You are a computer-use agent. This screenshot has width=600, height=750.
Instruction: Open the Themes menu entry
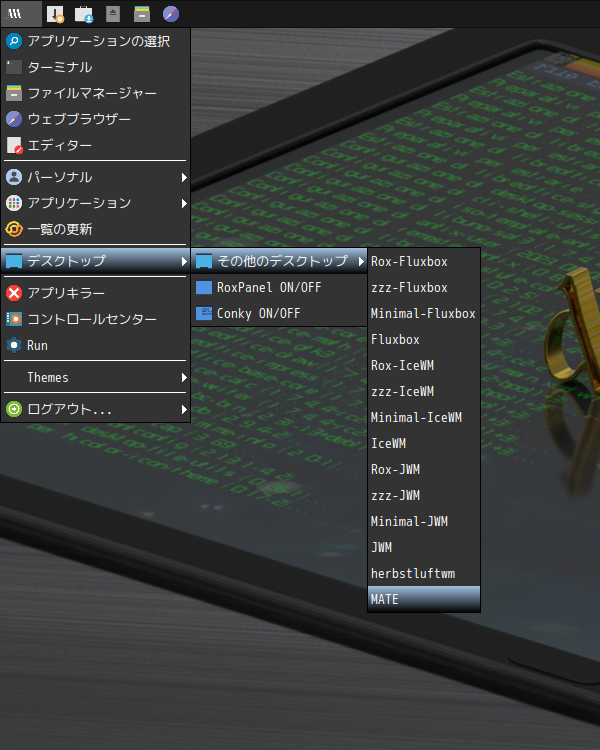[96, 377]
